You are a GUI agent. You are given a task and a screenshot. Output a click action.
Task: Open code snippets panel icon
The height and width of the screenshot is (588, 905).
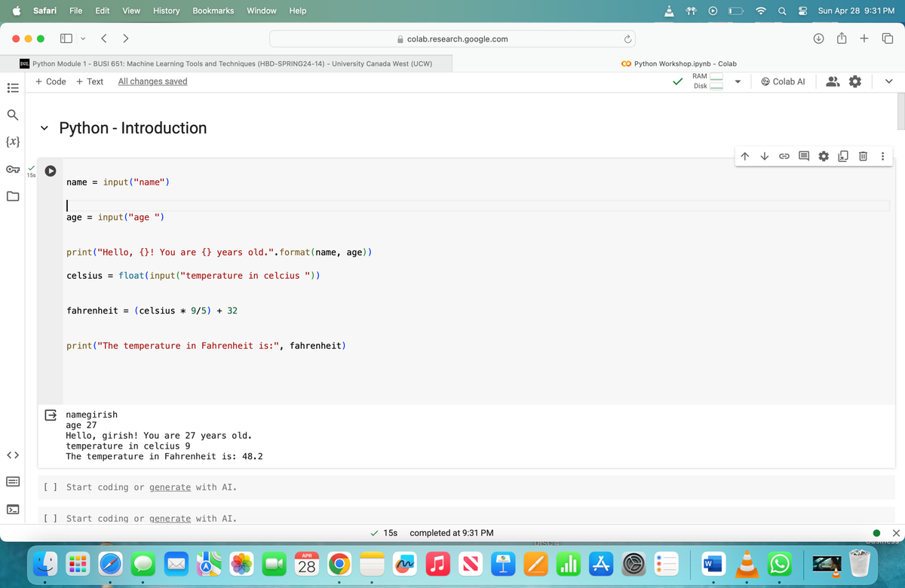11,455
